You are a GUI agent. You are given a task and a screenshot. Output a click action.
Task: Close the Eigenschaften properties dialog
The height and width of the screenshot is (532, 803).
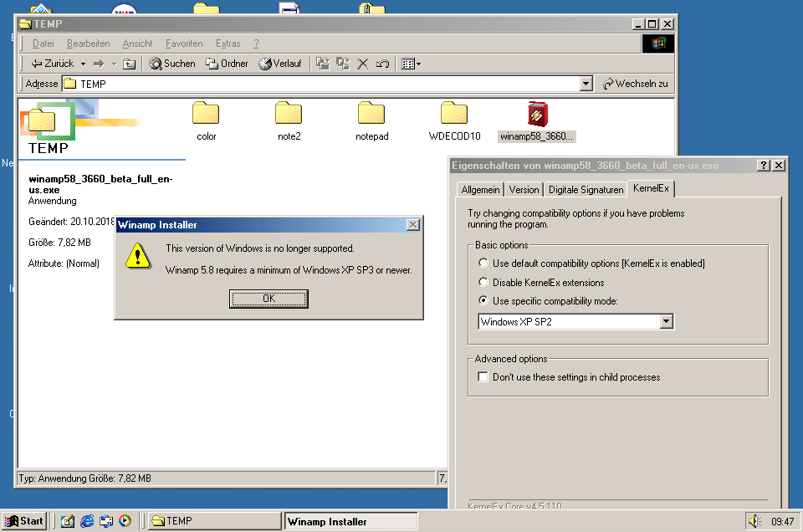(x=779, y=165)
